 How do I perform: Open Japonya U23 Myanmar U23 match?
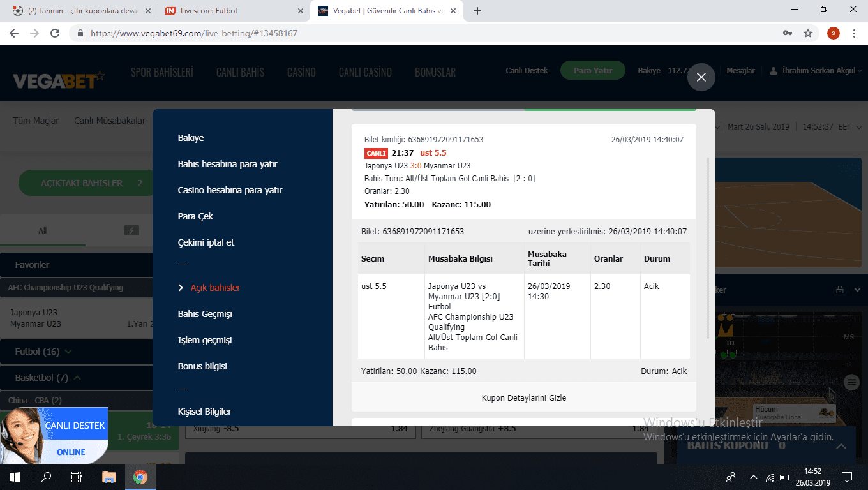[x=77, y=318]
